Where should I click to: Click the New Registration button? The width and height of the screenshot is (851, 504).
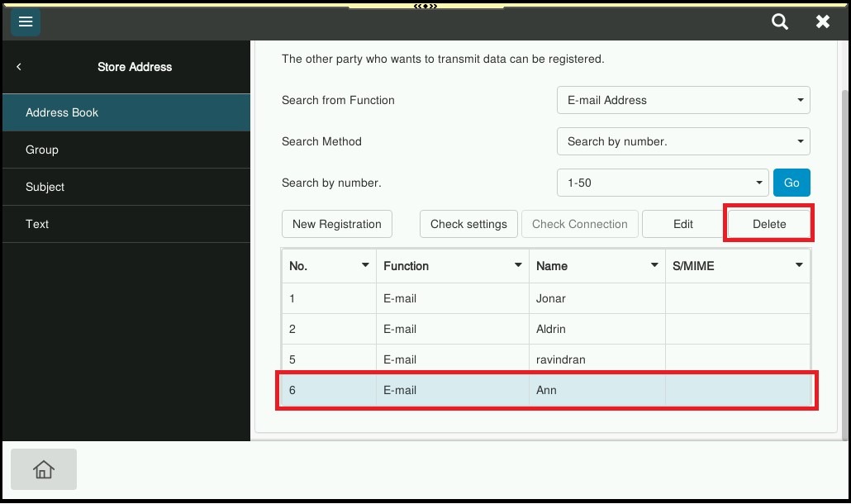337,224
